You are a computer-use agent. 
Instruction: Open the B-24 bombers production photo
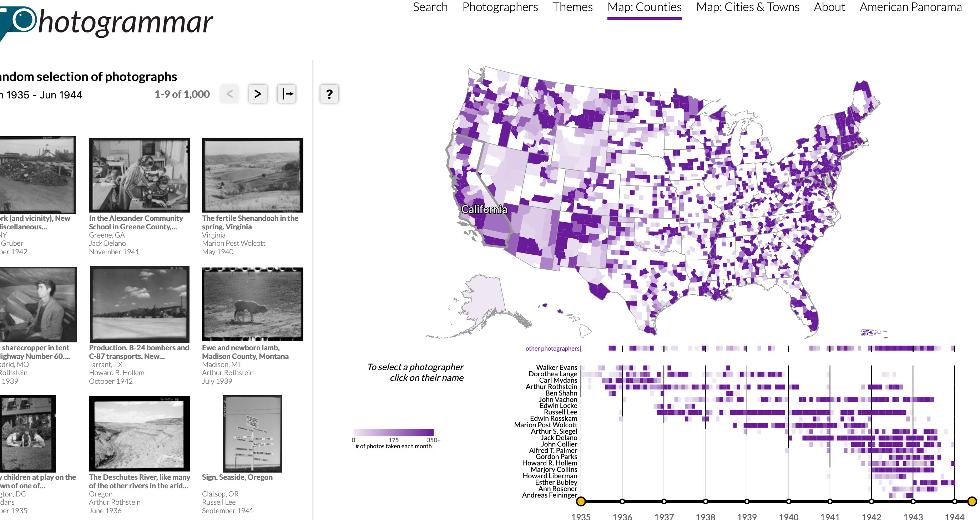pyautogui.click(x=139, y=304)
